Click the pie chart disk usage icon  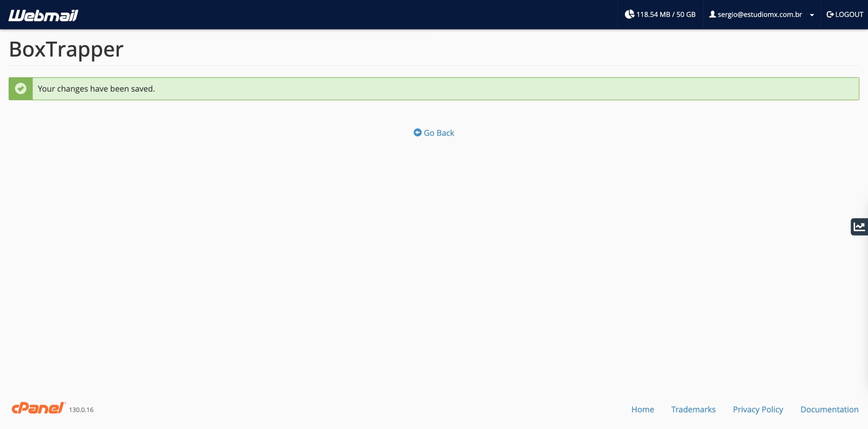click(629, 14)
